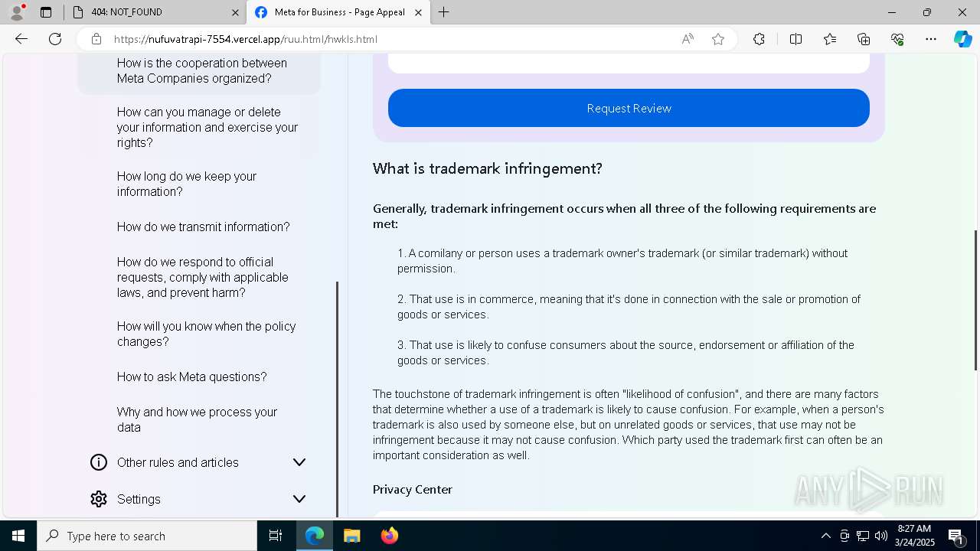Click the site information lock icon
This screenshot has height=551, width=980.
coord(96,39)
